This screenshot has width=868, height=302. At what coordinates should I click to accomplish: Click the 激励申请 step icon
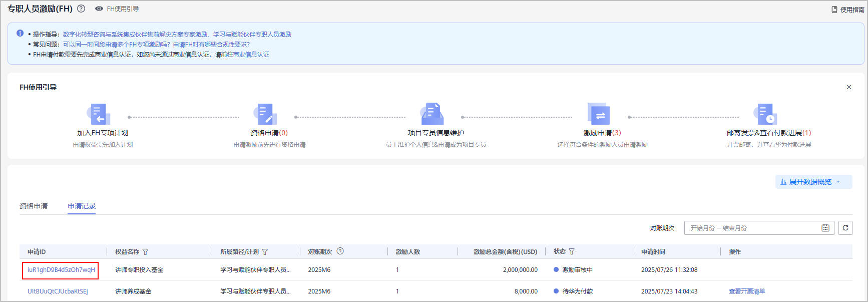pos(599,114)
